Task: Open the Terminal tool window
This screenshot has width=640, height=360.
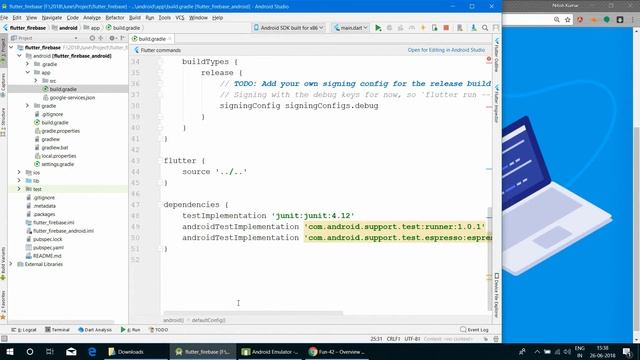Action: pos(57,329)
